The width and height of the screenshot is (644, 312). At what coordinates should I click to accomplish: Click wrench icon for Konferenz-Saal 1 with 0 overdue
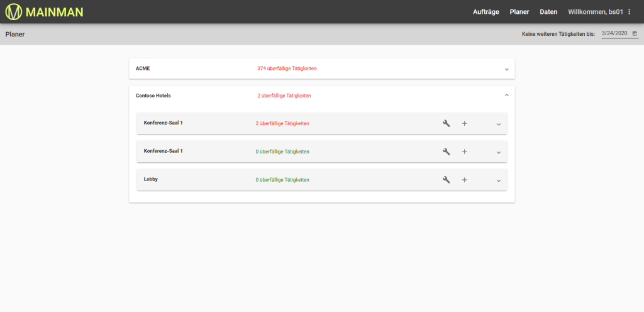coord(447,152)
